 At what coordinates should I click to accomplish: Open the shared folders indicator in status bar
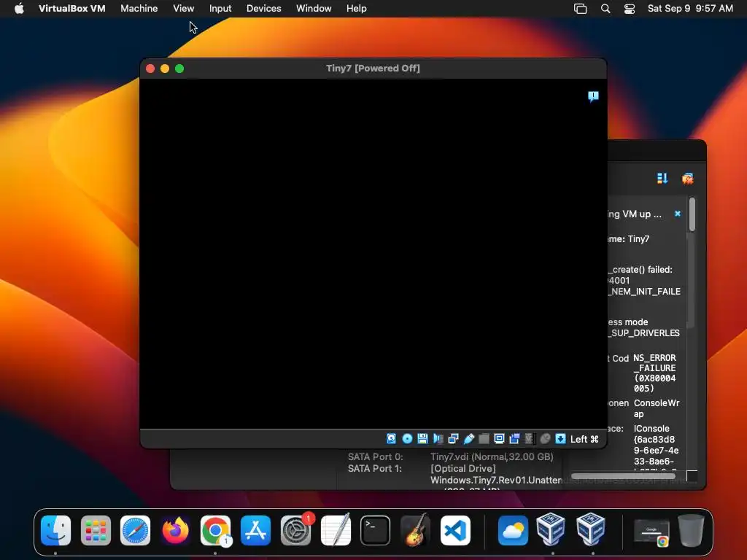(484, 438)
